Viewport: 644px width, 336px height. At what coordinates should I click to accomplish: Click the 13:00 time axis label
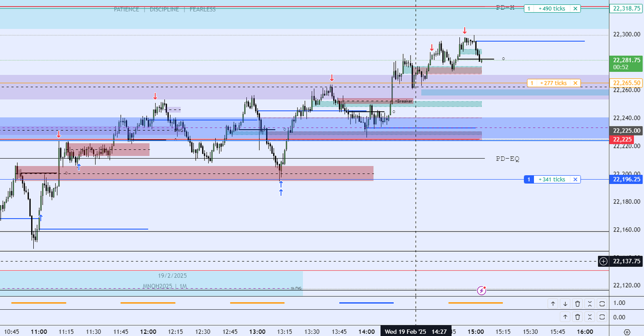(x=258, y=332)
